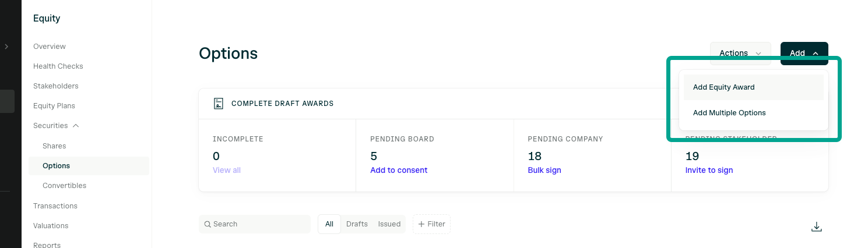
Task: Click into the Search field
Action: 255,224
